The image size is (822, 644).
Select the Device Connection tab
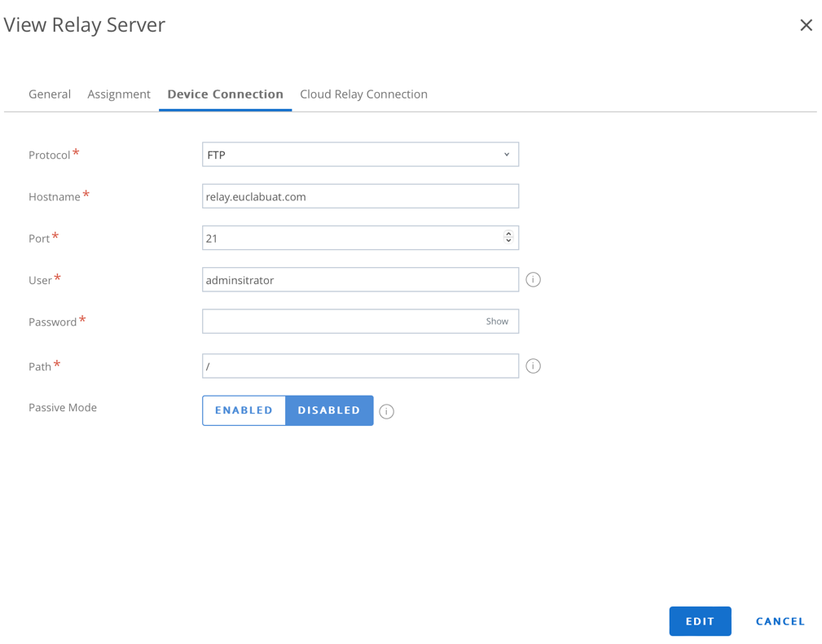(225, 94)
